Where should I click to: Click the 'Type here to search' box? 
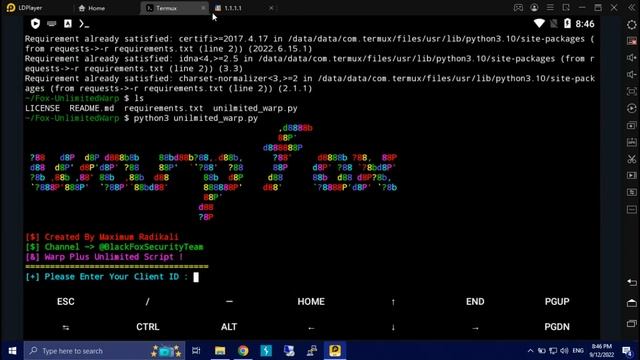(x=104, y=351)
